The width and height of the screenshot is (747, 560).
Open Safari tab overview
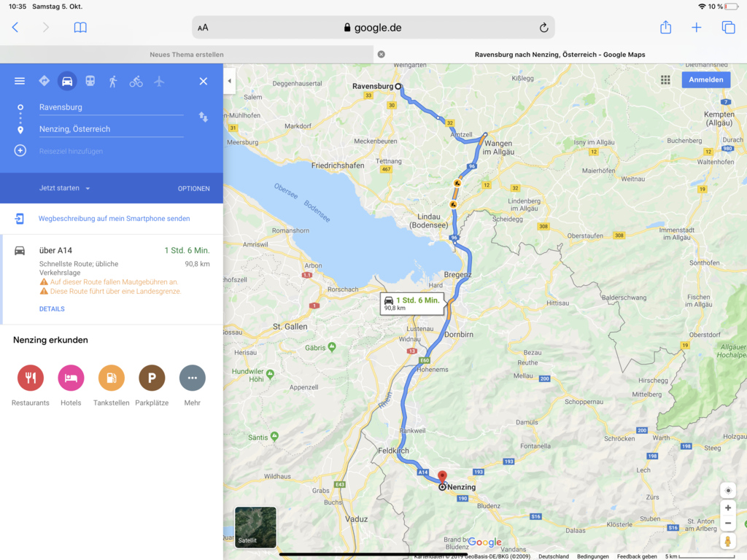729,27
